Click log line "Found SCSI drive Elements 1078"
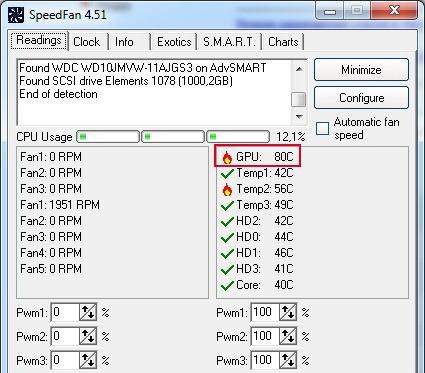Image resolution: width=425 pixels, height=373 pixels. 126,81
